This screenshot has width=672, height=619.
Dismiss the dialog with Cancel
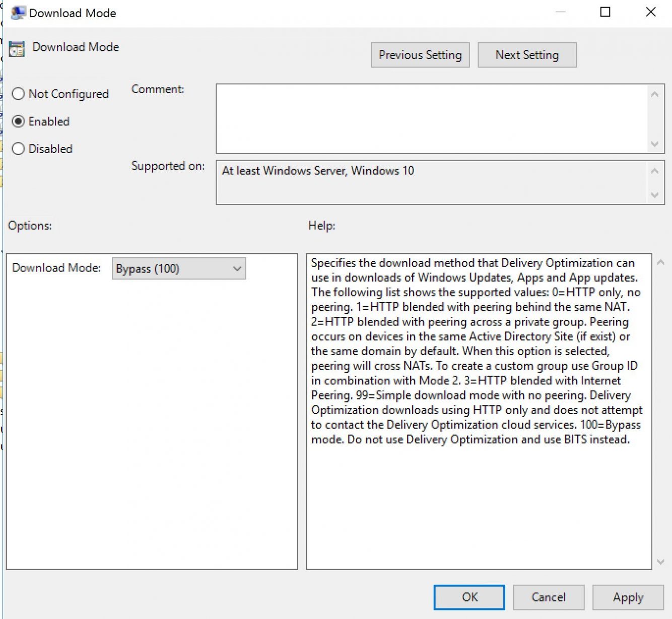coord(548,597)
